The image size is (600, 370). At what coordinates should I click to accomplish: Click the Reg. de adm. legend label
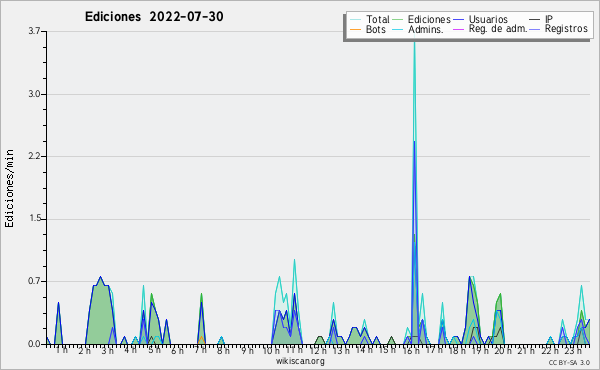498,29
